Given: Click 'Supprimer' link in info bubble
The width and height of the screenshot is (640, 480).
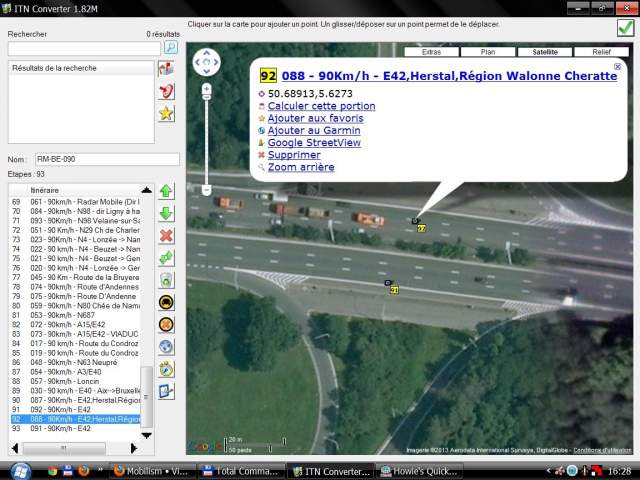Looking at the screenshot, I should [x=293, y=155].
